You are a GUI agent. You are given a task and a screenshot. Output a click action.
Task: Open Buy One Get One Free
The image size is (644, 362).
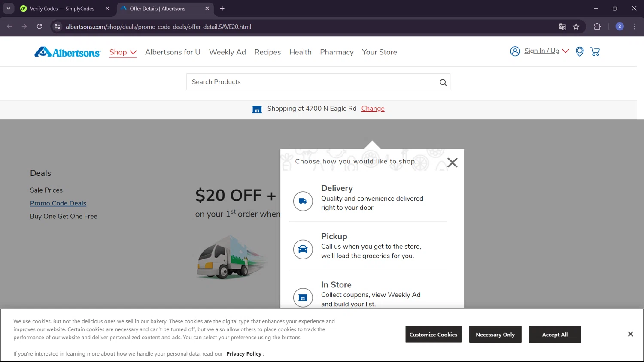point(64,216)
